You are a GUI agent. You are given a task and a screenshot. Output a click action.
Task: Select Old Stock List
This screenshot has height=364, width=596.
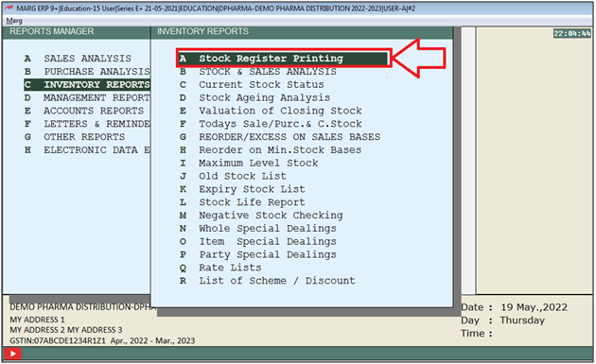pyautogui.click(x=242, y=176)
